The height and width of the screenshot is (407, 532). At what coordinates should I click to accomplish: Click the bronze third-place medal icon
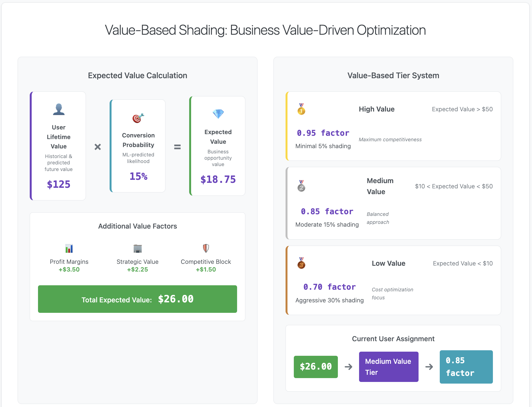point(301,263)
